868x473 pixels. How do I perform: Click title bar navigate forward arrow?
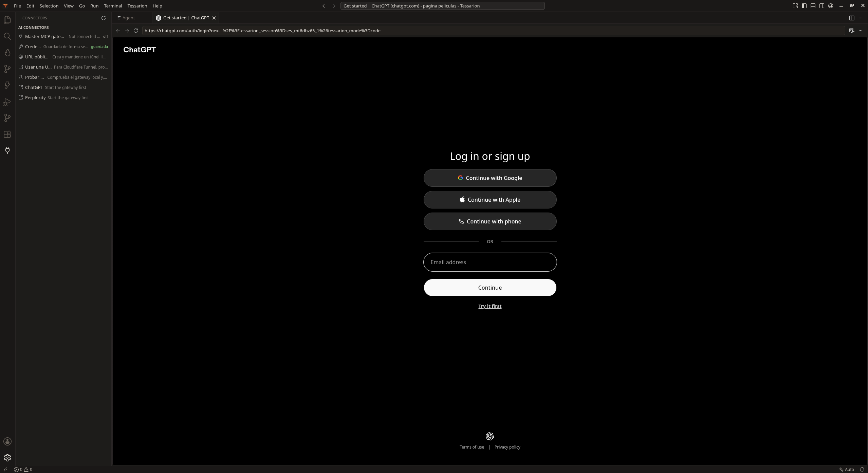pyautogui.click(x=333, y=6)
